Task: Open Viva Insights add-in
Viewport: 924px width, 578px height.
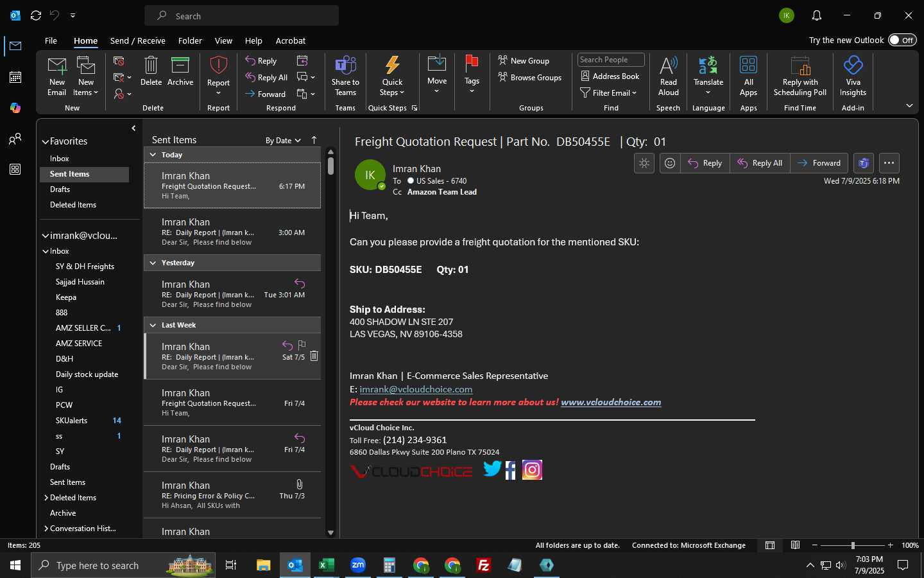Action: coord(853,76)
